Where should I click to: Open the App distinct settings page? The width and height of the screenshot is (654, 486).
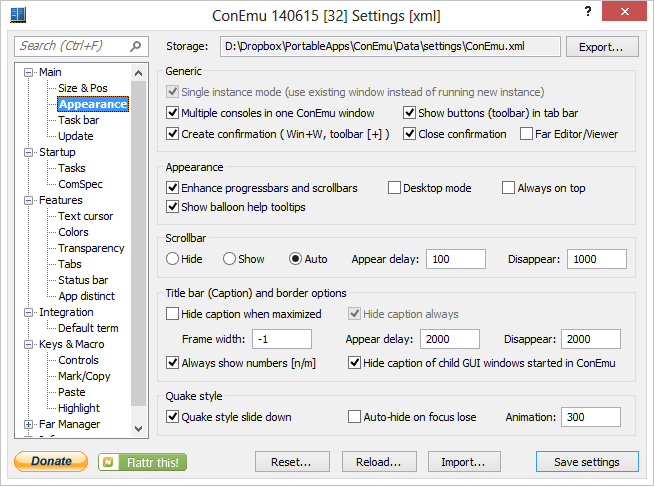[x=86, y=296]
